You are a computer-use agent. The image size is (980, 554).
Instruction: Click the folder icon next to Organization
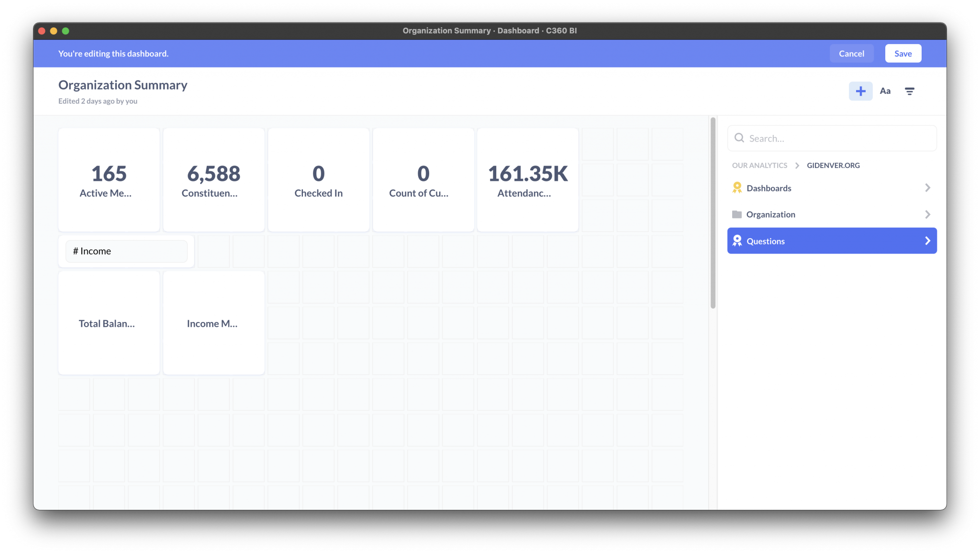tap(736, 214)
